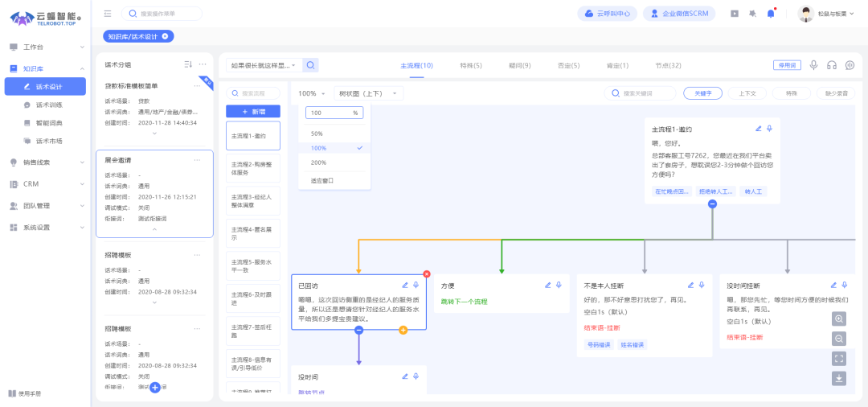Edit the 不是本人挂断 node
The image size is (868, 407).
pyautogui.click(x=691, y=286)
